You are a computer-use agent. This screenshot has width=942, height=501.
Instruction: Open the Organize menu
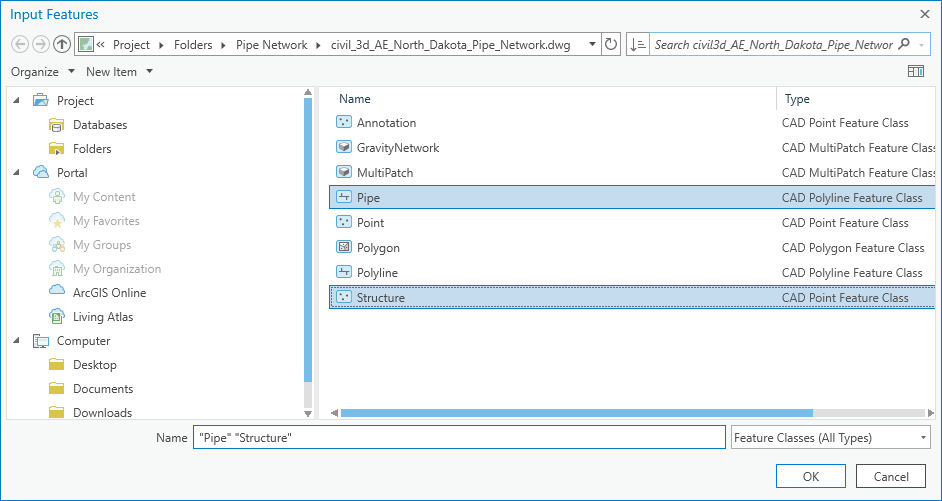click(43, 72)
